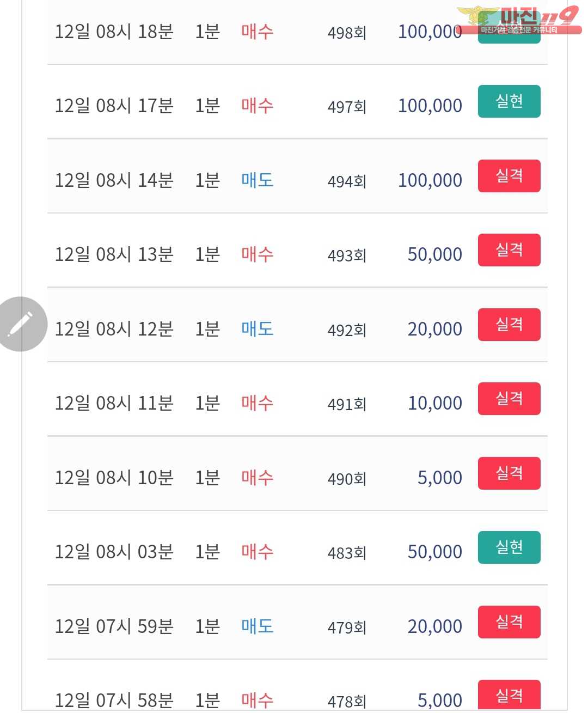Viewport: 588px width, 713px height.
Task: Click the 매도 label in round 492 row
Action: tap(257, 329)
